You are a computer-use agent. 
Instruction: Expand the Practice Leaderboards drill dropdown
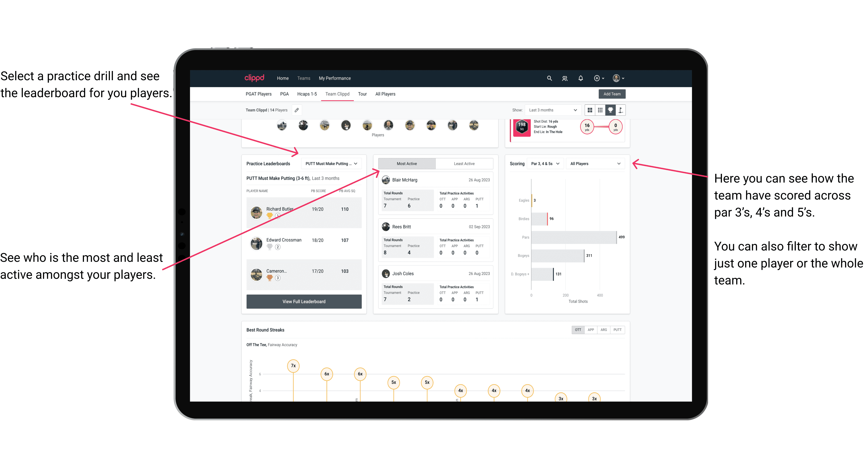pos(330,164)
